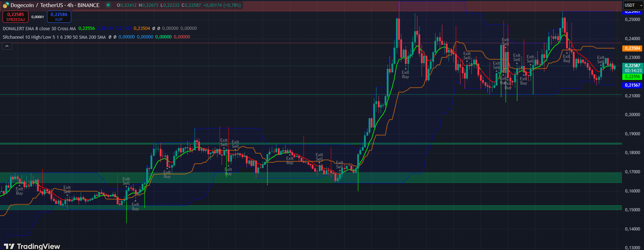
Task: Select the DONALERT EMA indicator legend
Action: (39, 28)
